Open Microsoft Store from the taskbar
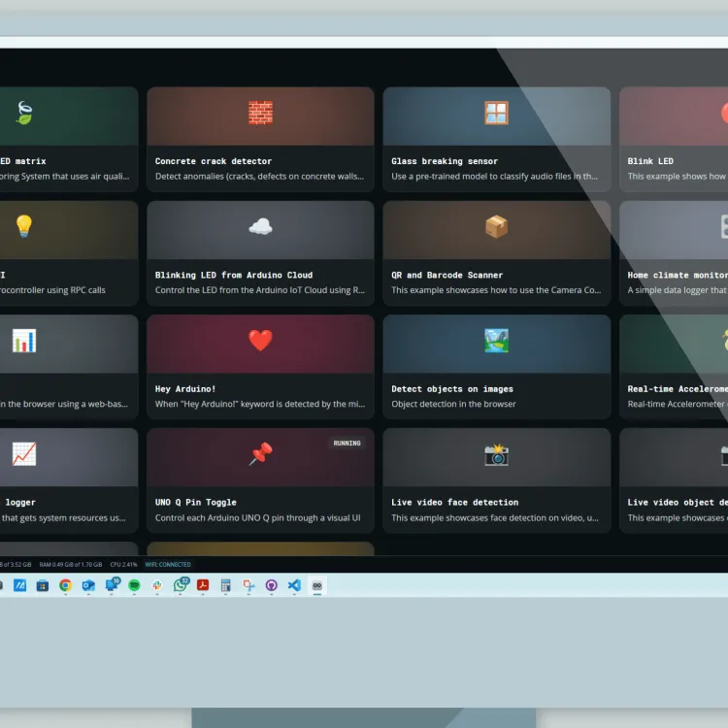The image size is (728, 728). [x=43, y=585]
